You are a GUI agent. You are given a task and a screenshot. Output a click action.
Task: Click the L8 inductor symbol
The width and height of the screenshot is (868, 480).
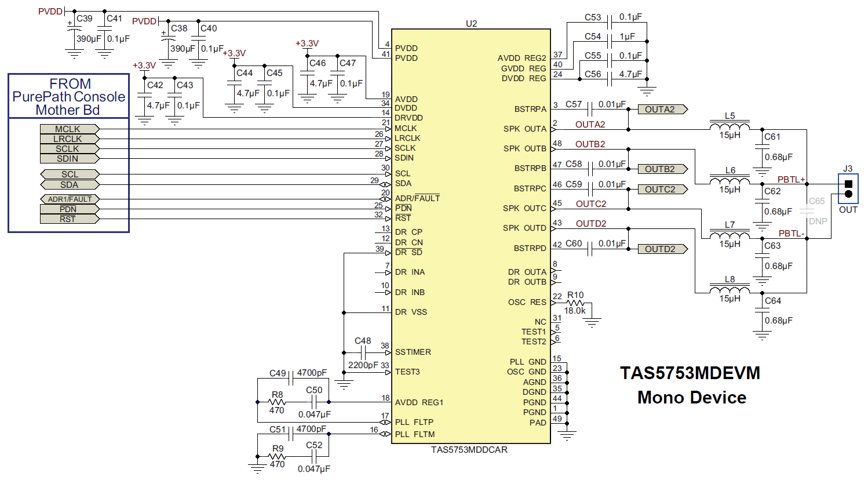730,289
